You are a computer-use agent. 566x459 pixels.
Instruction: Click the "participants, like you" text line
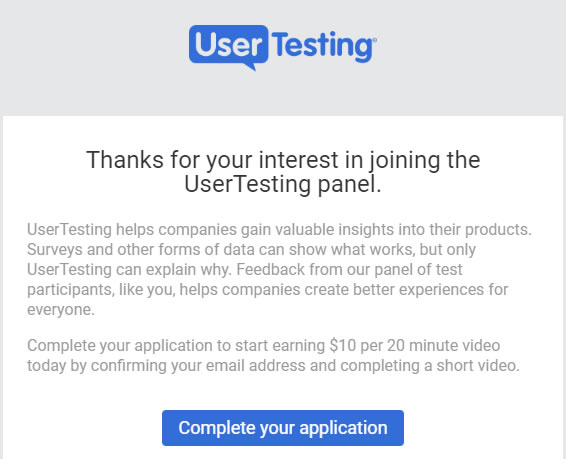coord(267,290)
